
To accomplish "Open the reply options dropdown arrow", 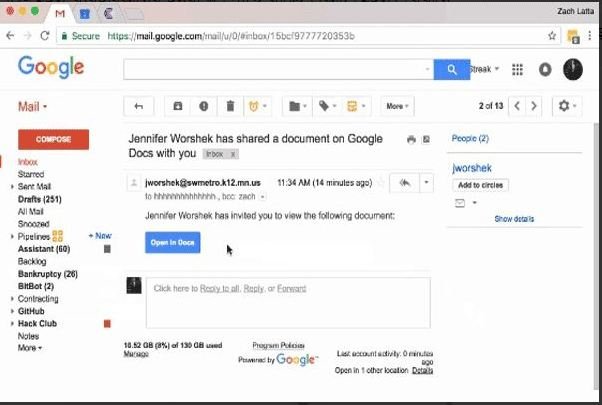I will coord(426,183).
